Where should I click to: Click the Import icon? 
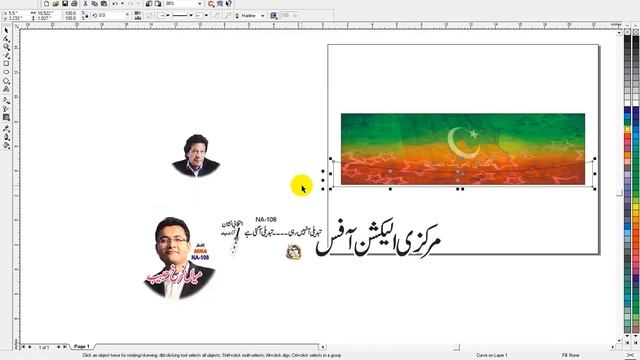(149, 4)
